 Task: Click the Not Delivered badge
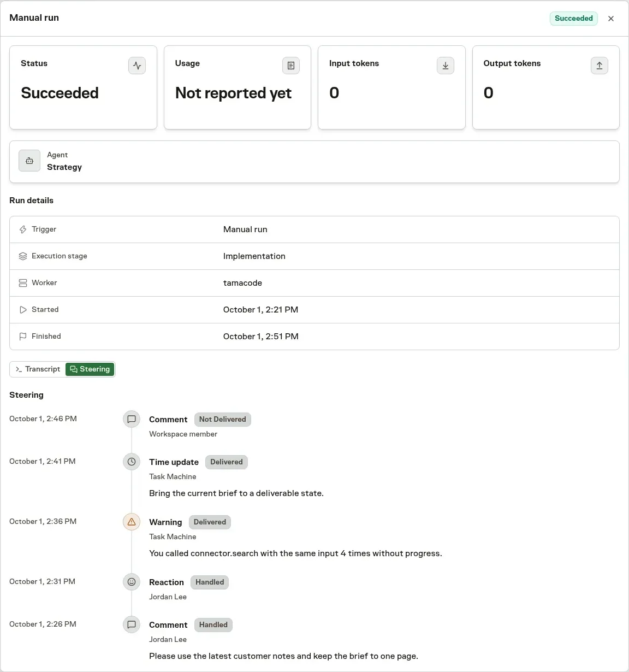[x=223, y=420]
